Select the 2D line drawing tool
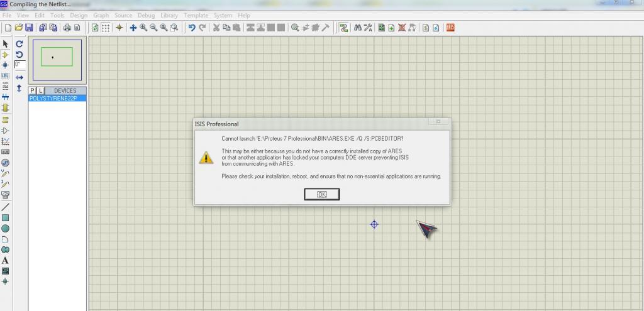Screen dimensions: 644x311 pyautogui.click(x=5, y=207)
